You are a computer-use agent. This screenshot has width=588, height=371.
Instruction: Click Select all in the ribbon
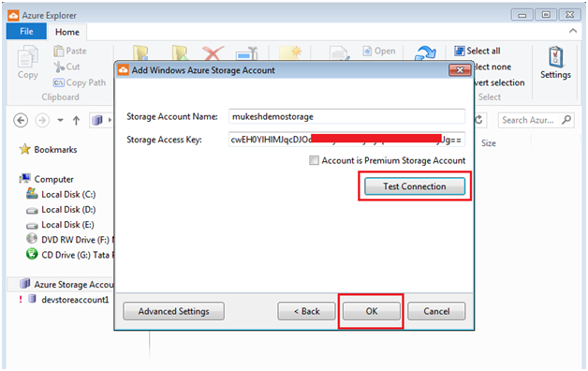pyautogui.click(x=477, y=51)
